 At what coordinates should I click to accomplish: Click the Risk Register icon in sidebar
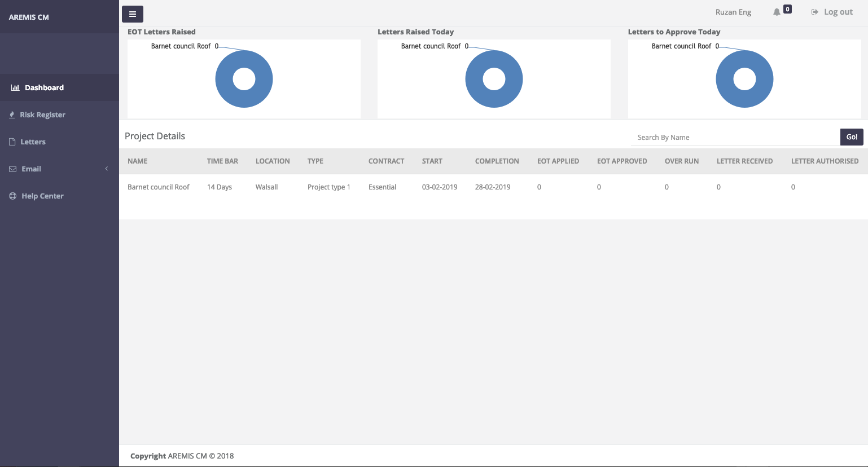(x=12, y=114)
